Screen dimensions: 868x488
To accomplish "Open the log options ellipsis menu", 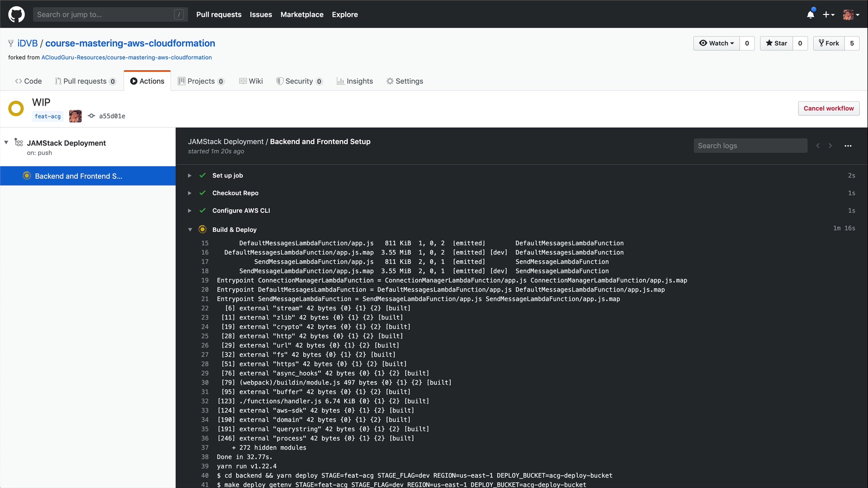I will click(x=848, y=146).
